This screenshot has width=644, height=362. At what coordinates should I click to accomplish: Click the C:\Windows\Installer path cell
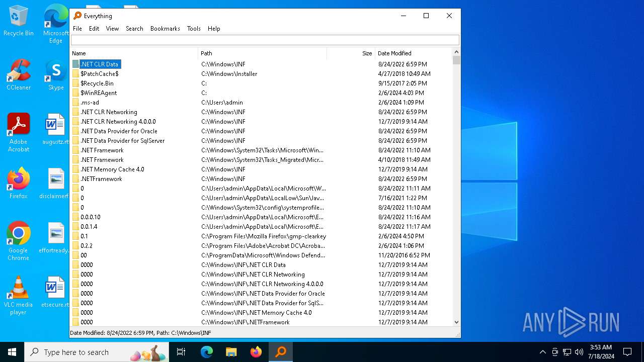tap(229, 74)
